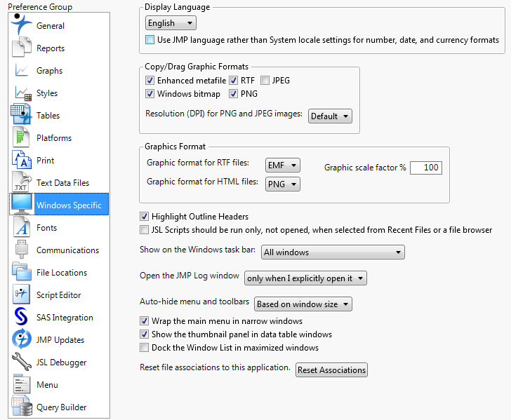The image size is (511, 420).
Task: Click the Windows Specific monitor icon
Action: point(22,204)
